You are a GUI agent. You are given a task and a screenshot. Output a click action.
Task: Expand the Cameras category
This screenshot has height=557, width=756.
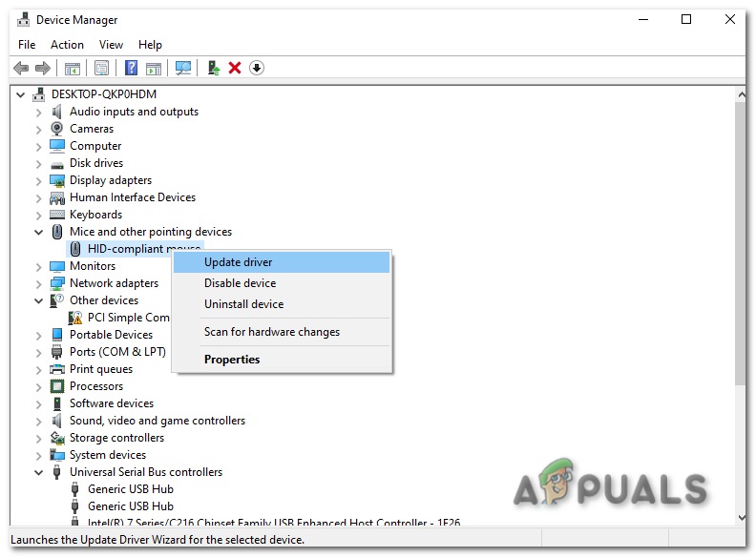[38, 130]
